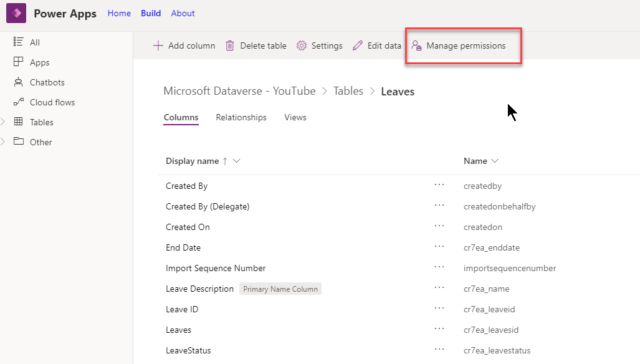Click the trash icon for Delete table
Screen dimensions: 640x364
230,45
